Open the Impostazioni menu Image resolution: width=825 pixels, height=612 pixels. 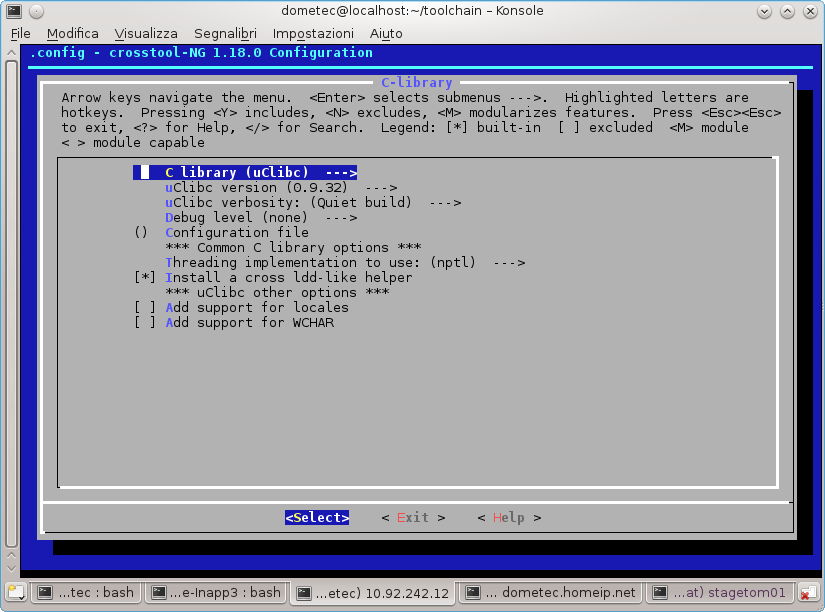(313, 33)
